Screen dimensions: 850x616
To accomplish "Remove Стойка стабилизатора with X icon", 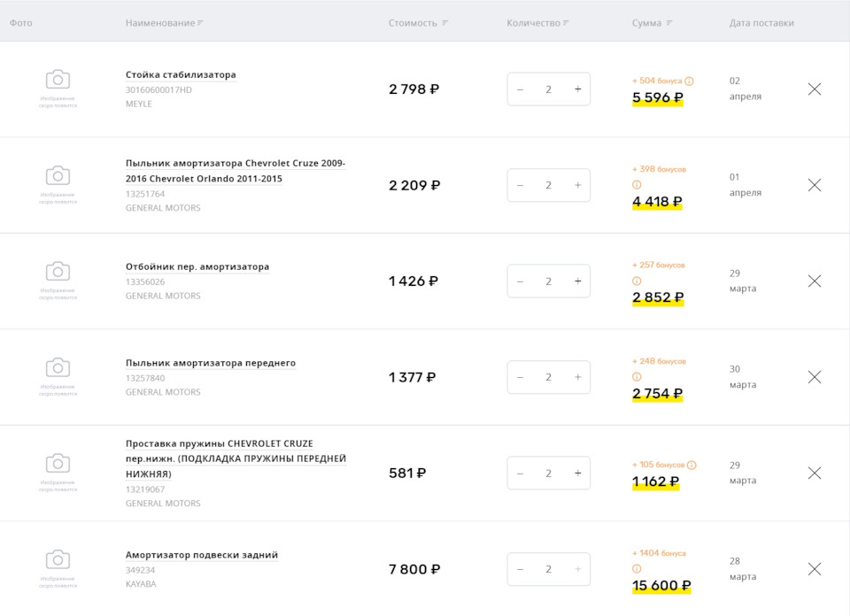I will (x=815, y=89).
